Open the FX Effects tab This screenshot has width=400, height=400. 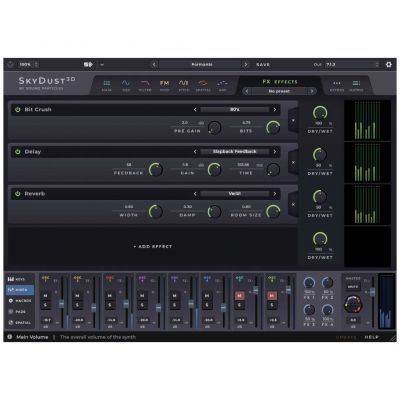280,82
